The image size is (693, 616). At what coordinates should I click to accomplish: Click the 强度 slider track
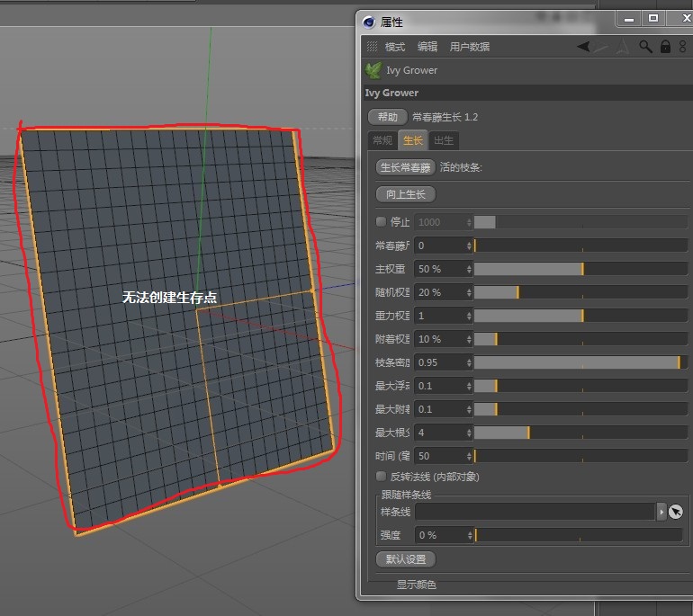click(x=579, y=535)
